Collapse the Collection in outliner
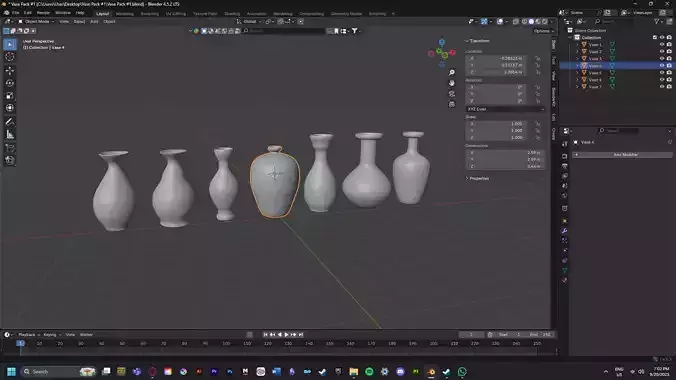 point(571,38)
